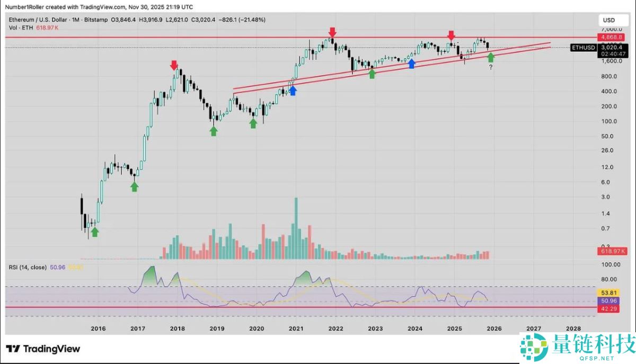Open the USD currency selector
Image resolution: width=636 pixels, height=364 pixels.
pyautogui.click(x=608, y=20)
